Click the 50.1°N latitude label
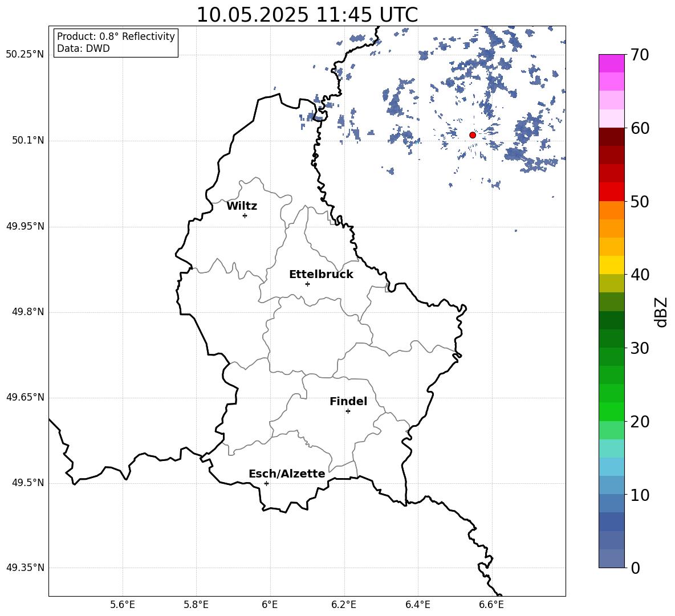 28,140
